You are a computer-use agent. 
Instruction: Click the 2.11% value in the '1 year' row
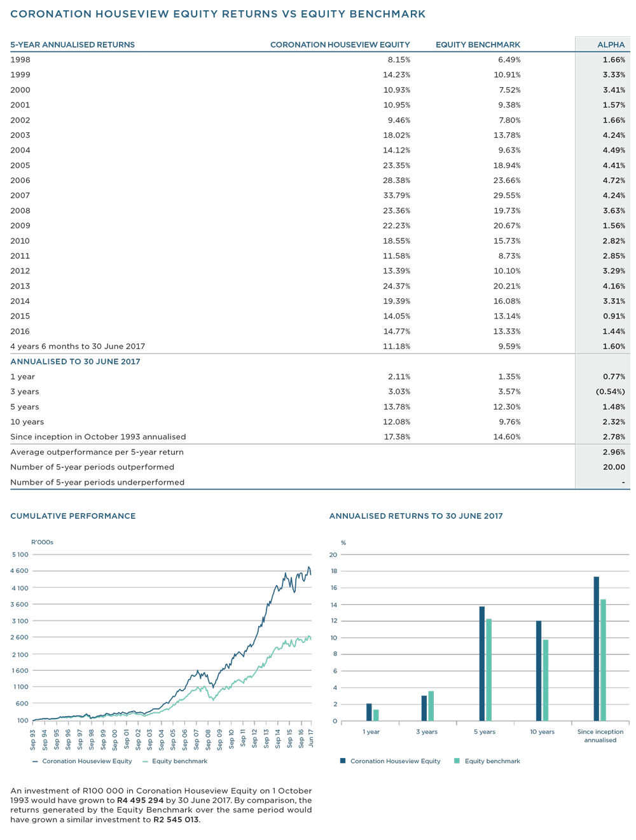(399, 377)
